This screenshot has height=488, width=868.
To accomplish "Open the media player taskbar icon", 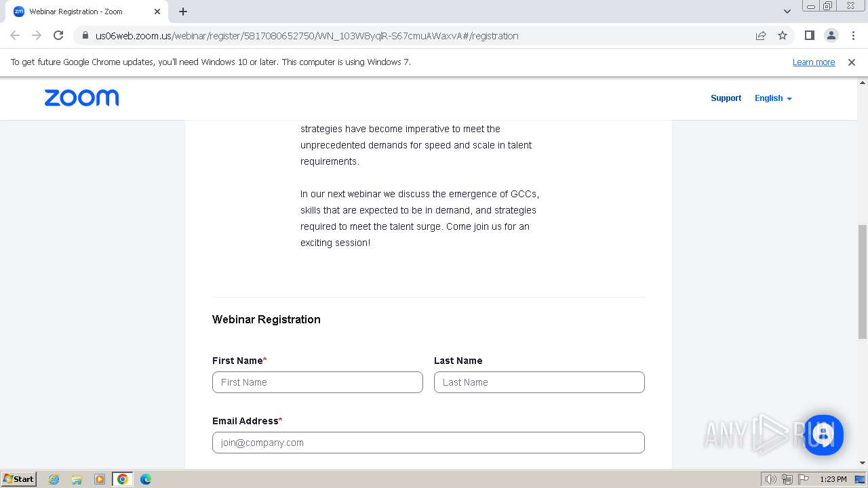I will (100, 479).
